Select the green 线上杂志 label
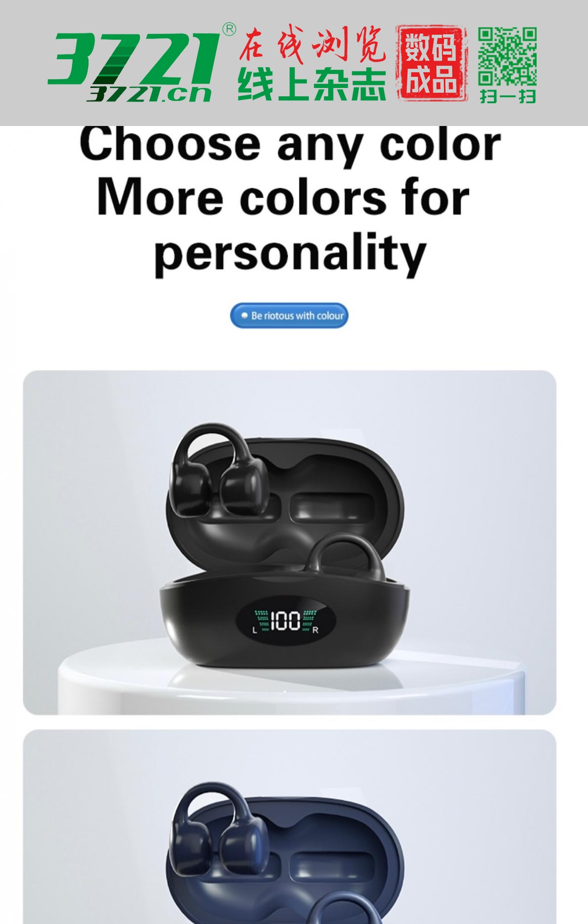The image size is (588, 924). 312,84
